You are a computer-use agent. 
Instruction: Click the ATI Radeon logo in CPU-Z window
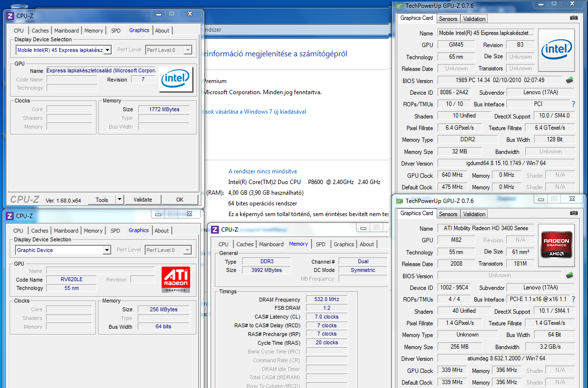[x=176, y=280]
